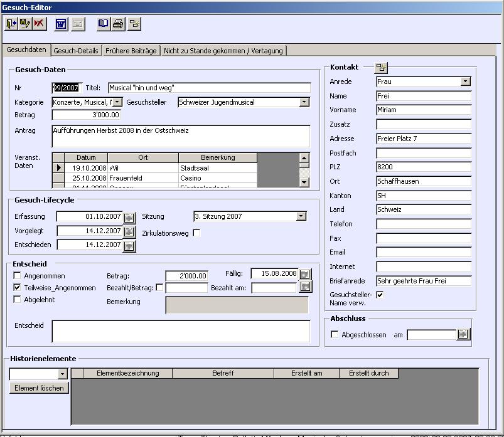Open the Word document export icon

pos(61,24)
